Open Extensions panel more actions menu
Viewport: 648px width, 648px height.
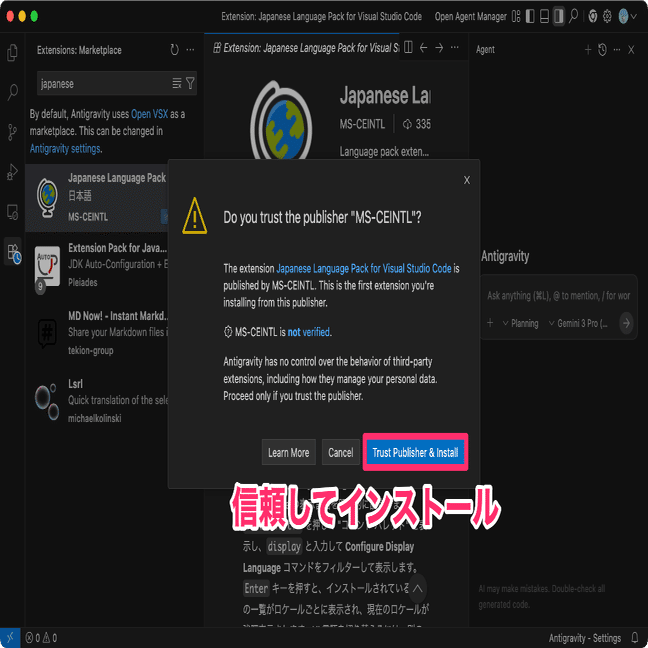point(190,50)
